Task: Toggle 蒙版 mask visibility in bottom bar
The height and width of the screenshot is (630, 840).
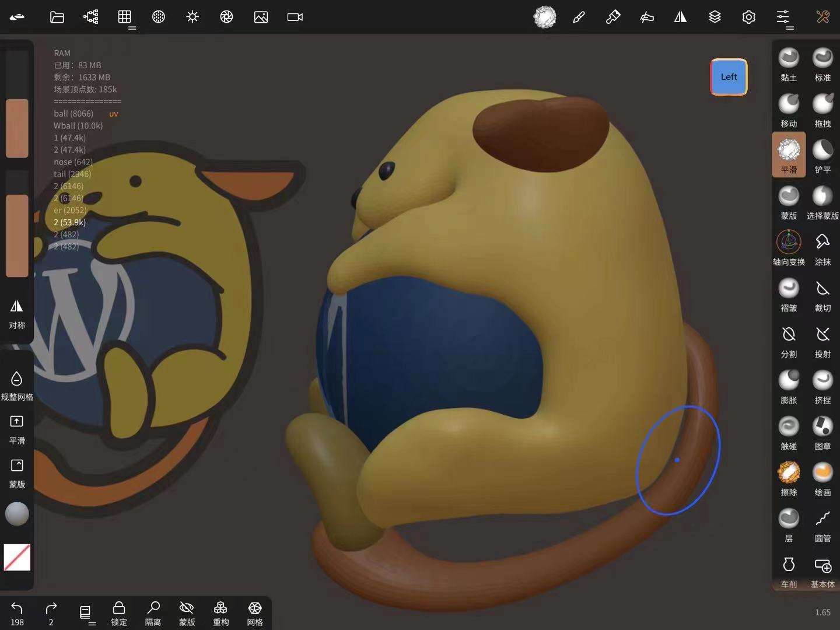Action: [x=187, y=613]
